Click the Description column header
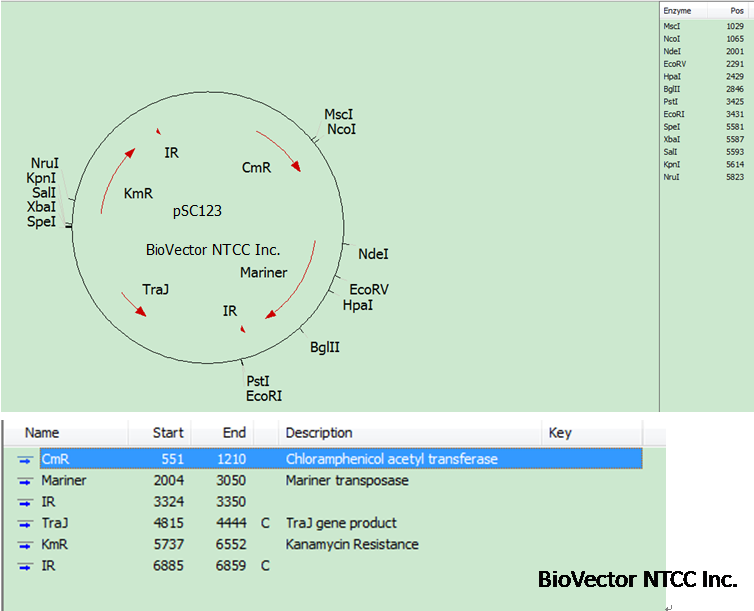 [x=318, y=433]
